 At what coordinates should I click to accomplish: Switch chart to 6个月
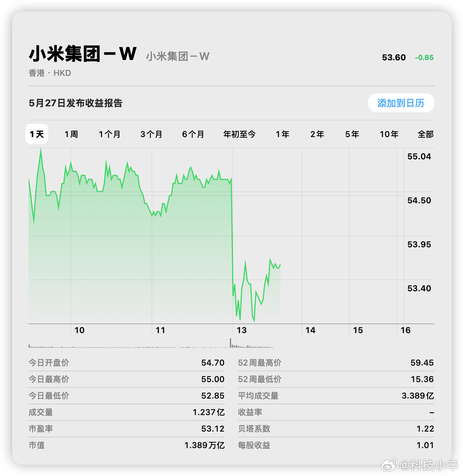point(193,134)
